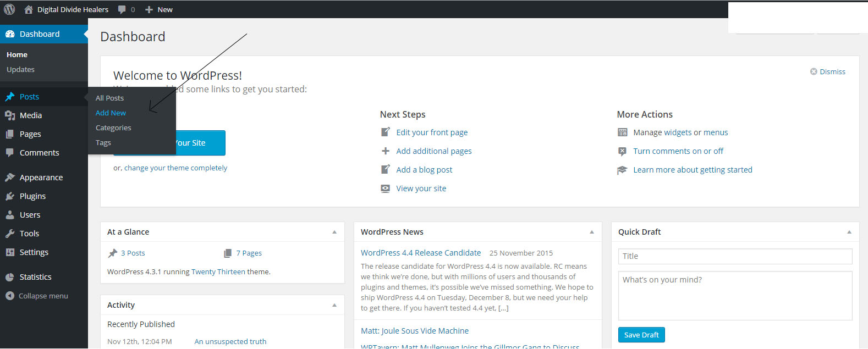Viewport: 868px width, 349px height.
Task: Click the Save Draft button
Action: pyautogui.click(x=641, y=335)
